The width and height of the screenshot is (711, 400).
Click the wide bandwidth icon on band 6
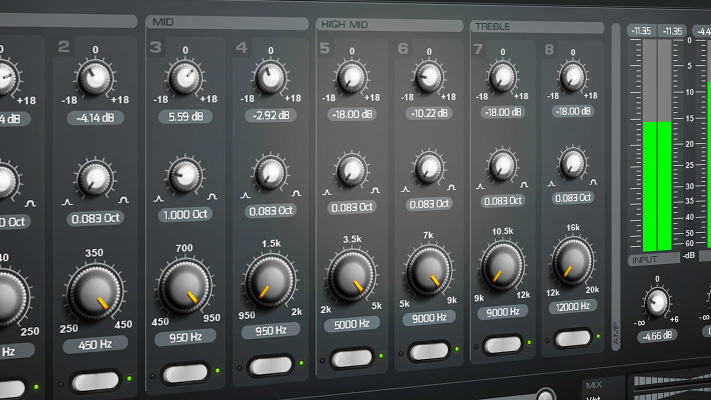(452, 186)
